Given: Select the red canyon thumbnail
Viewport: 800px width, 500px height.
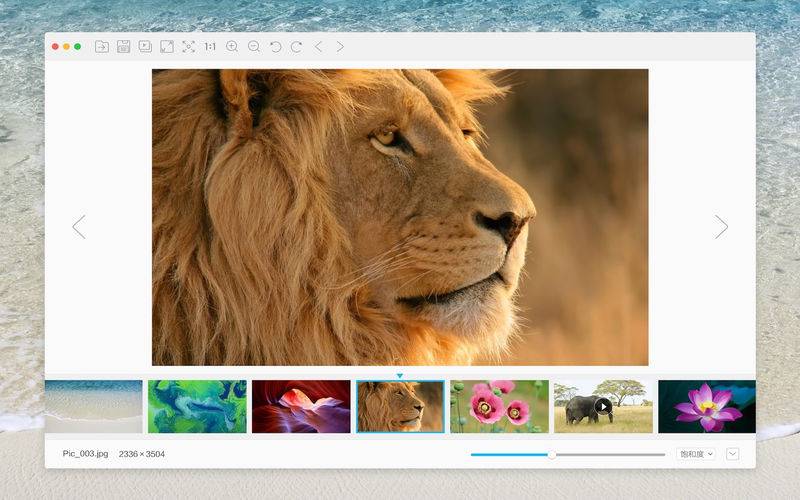Looking at the screenshot, I should coord(301,407).
